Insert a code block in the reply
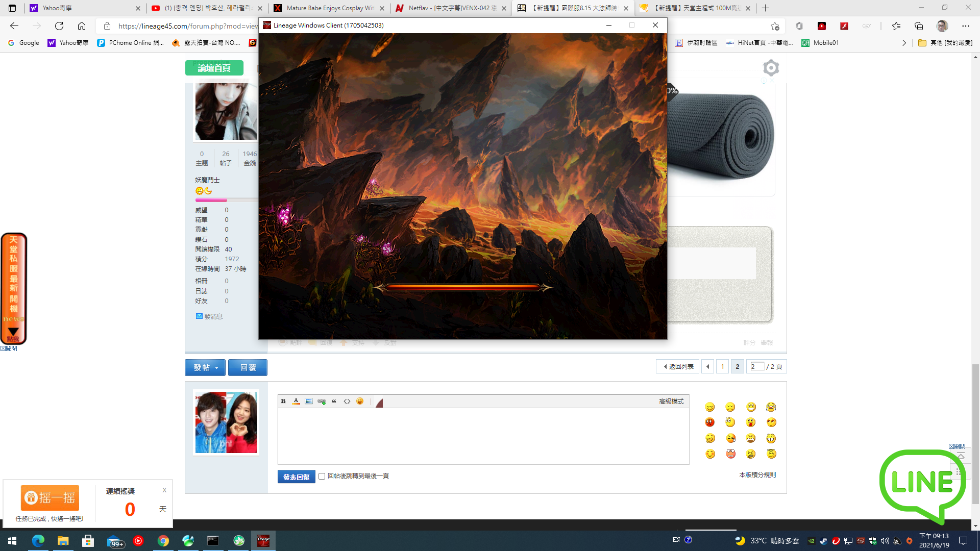The image size is (980, 551). point(347,402)
